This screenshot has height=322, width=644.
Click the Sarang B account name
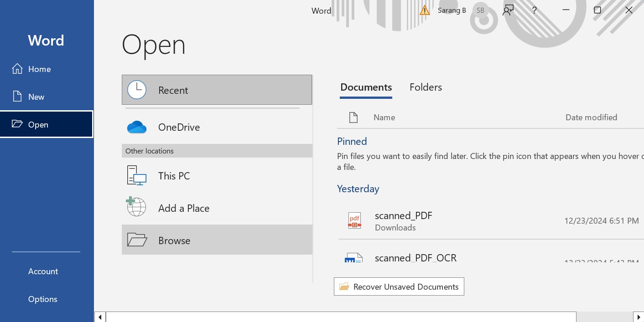tap(452, 10)
